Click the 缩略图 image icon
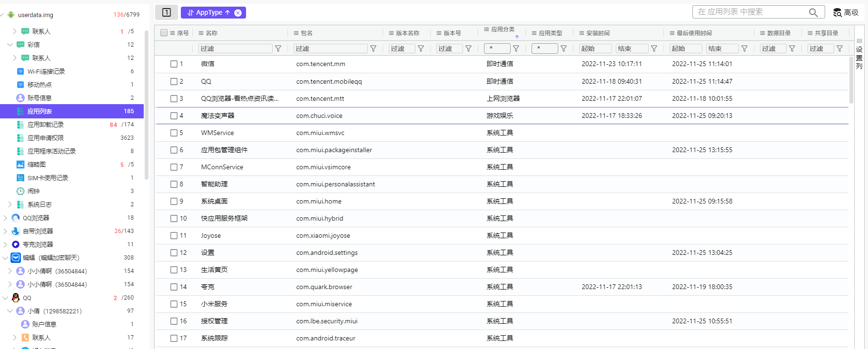 (20, 165)
